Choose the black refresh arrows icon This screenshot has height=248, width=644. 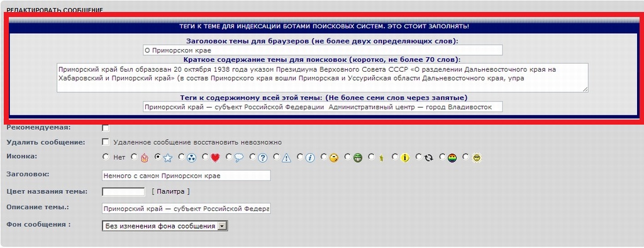point(429,157)
